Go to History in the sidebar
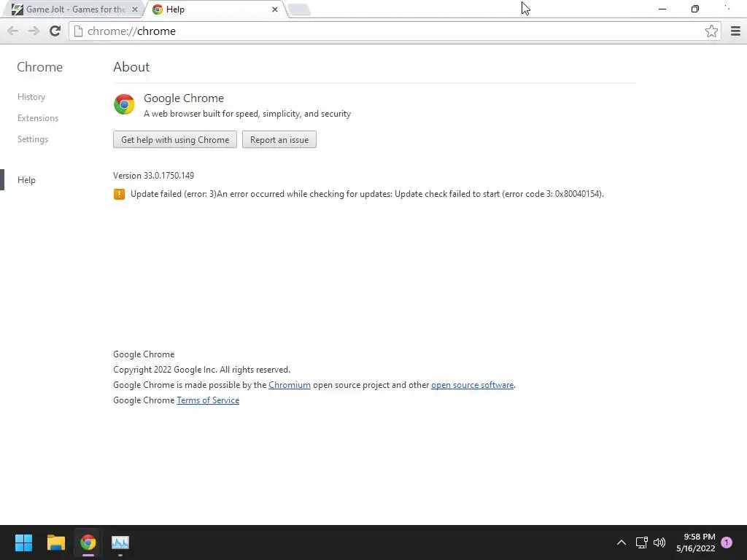 click(31, 97)
